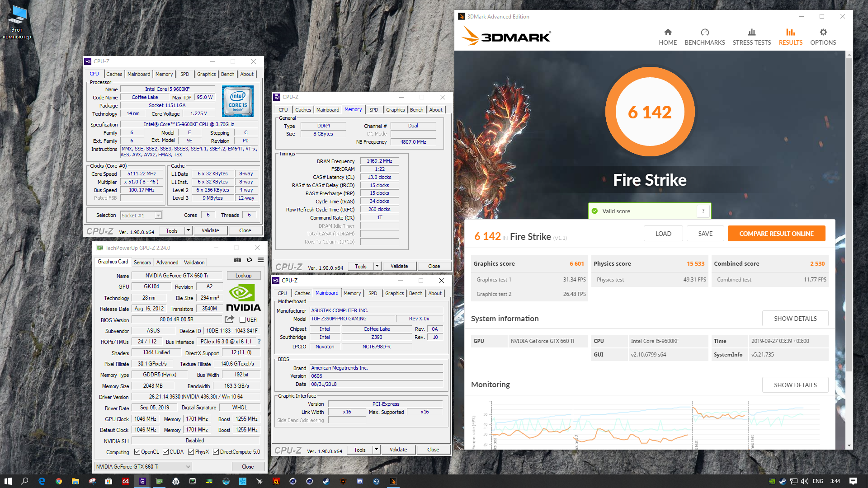Open File Explorer from taskbar

click(75, 481)
